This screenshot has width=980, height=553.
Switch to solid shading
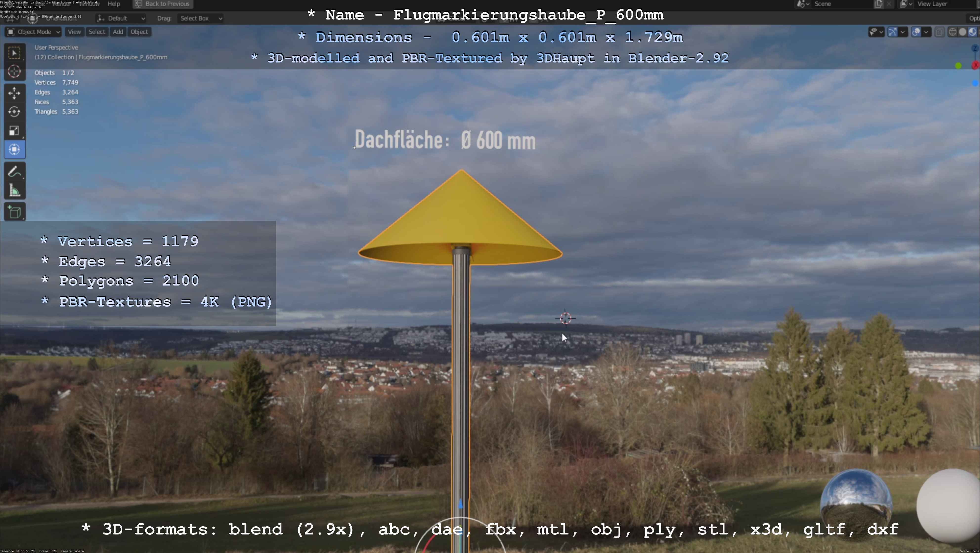962,32
